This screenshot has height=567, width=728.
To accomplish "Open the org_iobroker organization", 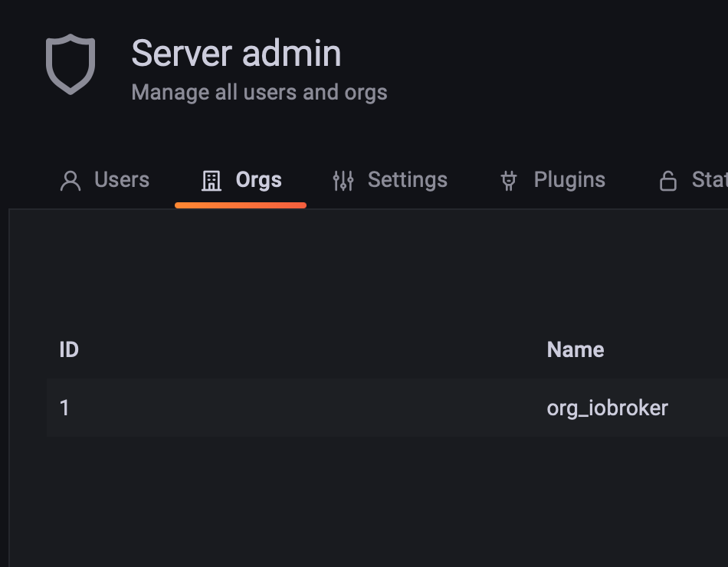I will click(x=607, y=408).
